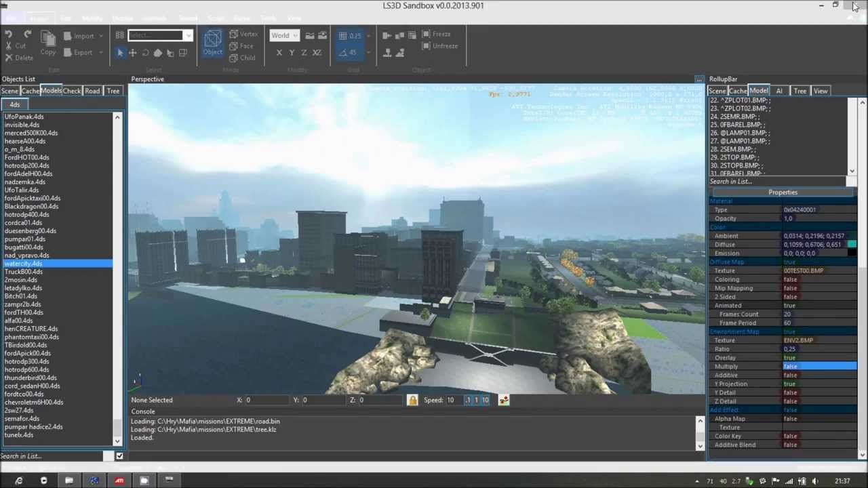This screenshot has height=488, width=868.
Task: Click the Diffuse teal color swatch
Action: coord(852,245)
